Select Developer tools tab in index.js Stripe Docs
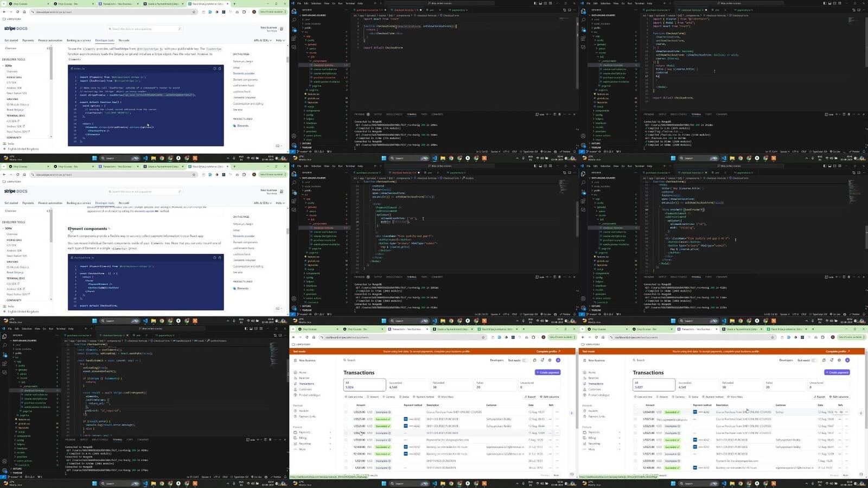868x488 pixels. tap(105, 40)
